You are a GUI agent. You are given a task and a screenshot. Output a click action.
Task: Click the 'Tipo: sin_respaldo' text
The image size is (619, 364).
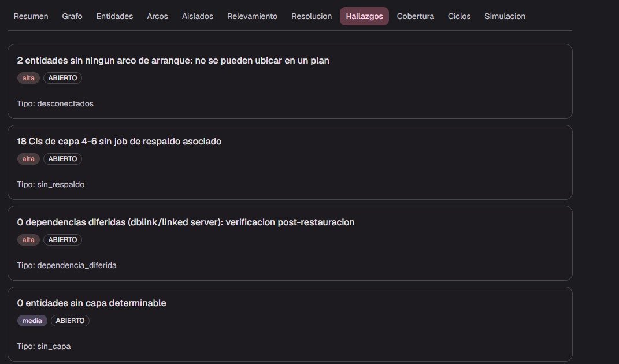click(50, 185)
